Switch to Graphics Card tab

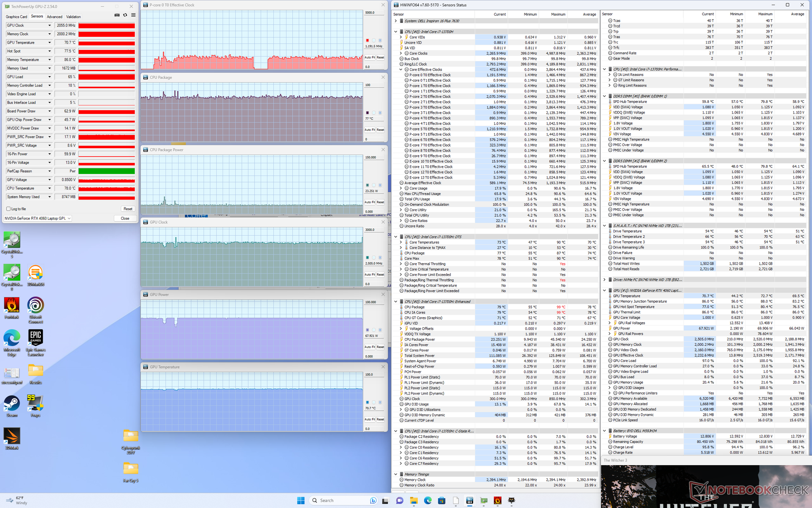16,17
